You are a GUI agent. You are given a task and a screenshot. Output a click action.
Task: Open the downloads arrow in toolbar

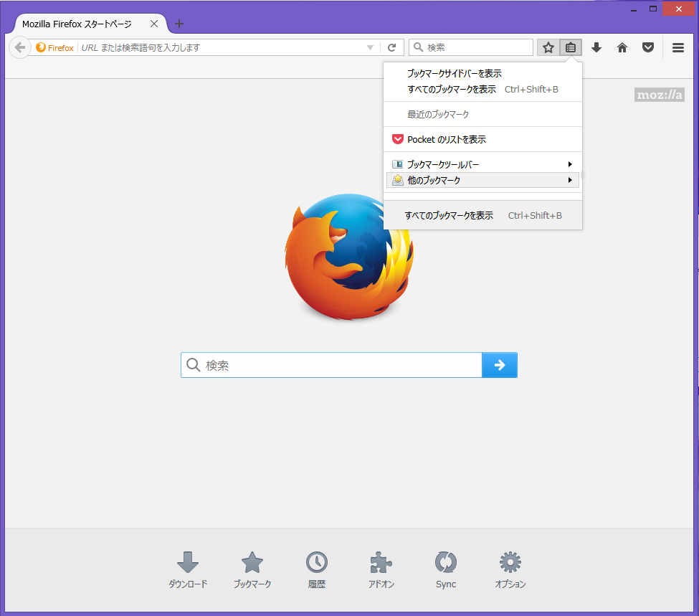click(x=596, y=47)
